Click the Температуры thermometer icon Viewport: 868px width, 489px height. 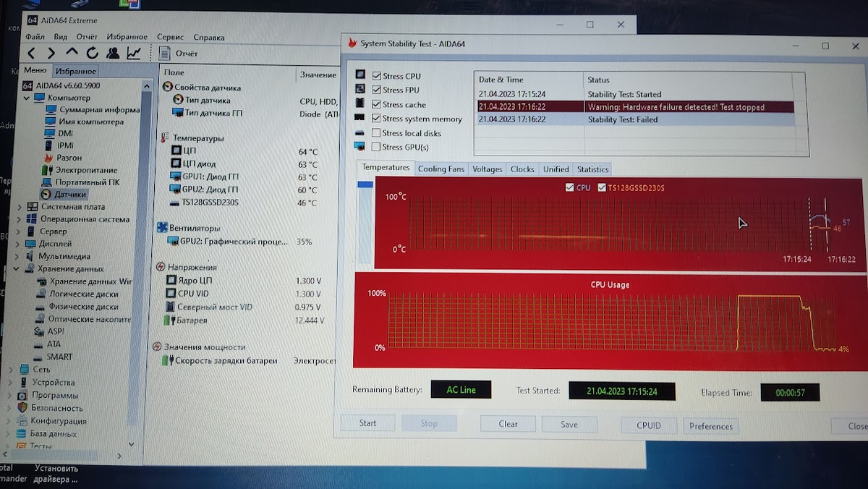tap(166, 137)
